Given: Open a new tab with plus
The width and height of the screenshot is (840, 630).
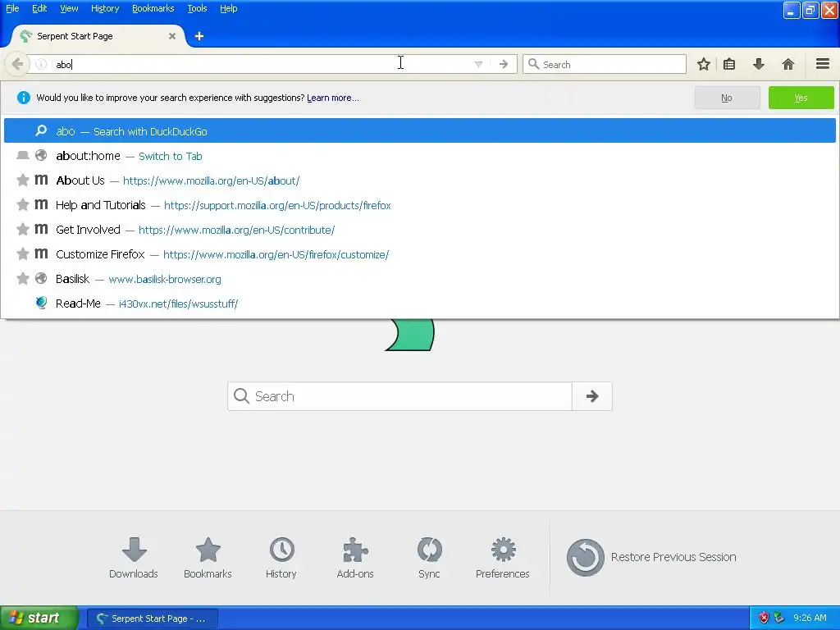Looking at the screenshot, I should point(199,36).
